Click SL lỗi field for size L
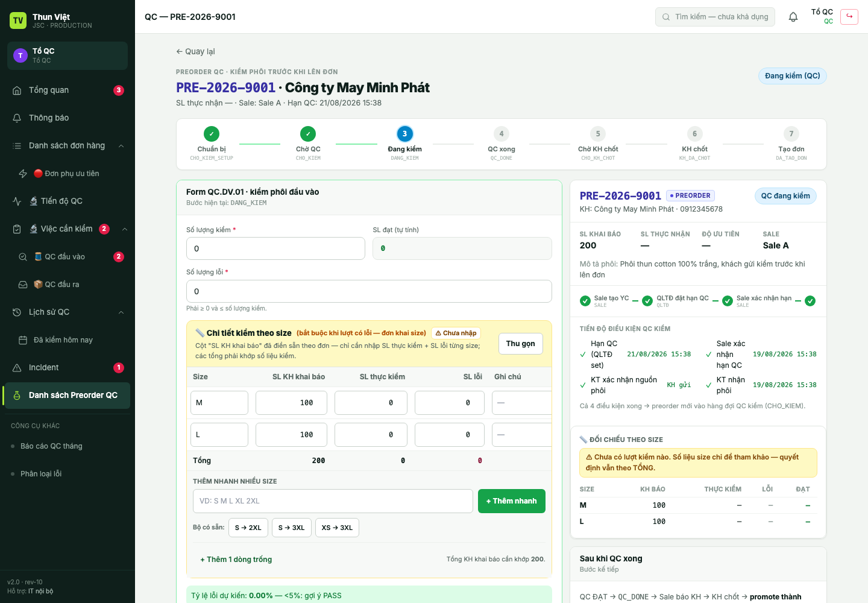The width and height of the screenshot is (868, 603). (x=450, y=435)
